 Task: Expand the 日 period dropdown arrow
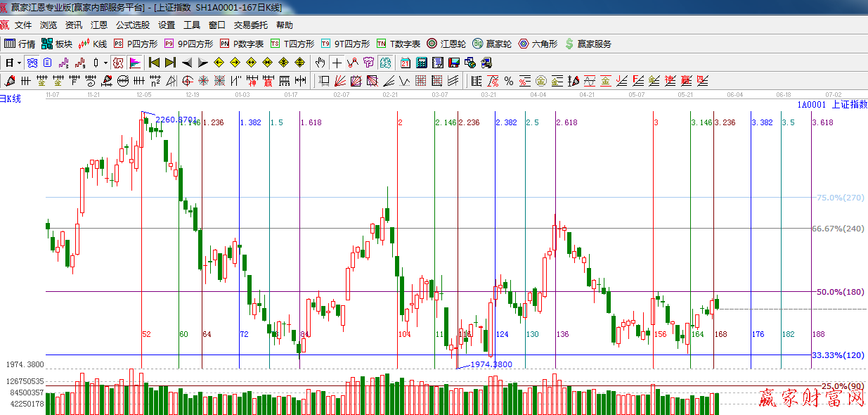click(18, 63)
